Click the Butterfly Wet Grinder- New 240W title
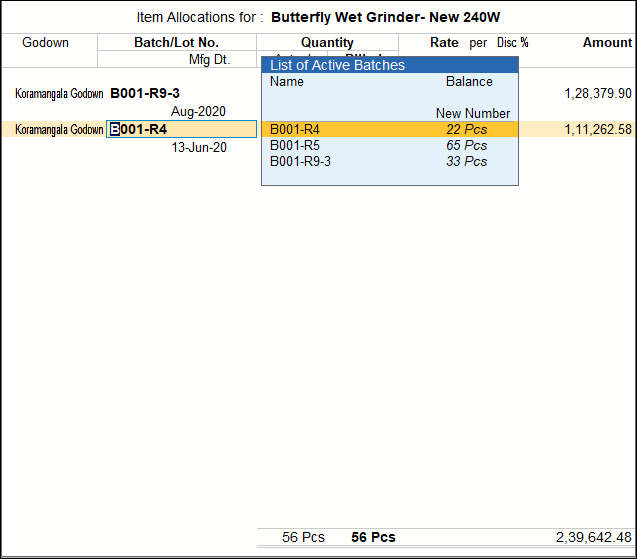The width and height of the screenshot is (637, 559). 385,17
